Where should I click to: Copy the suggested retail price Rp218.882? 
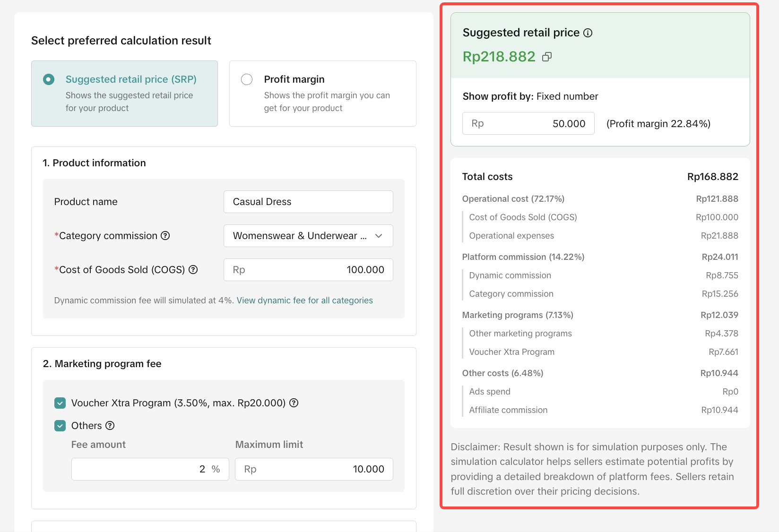click(x=547, y=57)
